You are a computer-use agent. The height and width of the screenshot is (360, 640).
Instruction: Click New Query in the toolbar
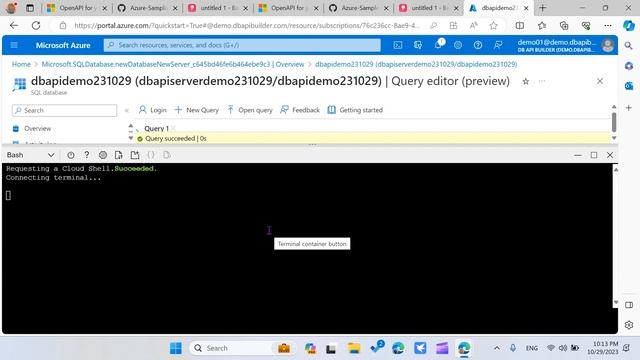coord(197,110)
